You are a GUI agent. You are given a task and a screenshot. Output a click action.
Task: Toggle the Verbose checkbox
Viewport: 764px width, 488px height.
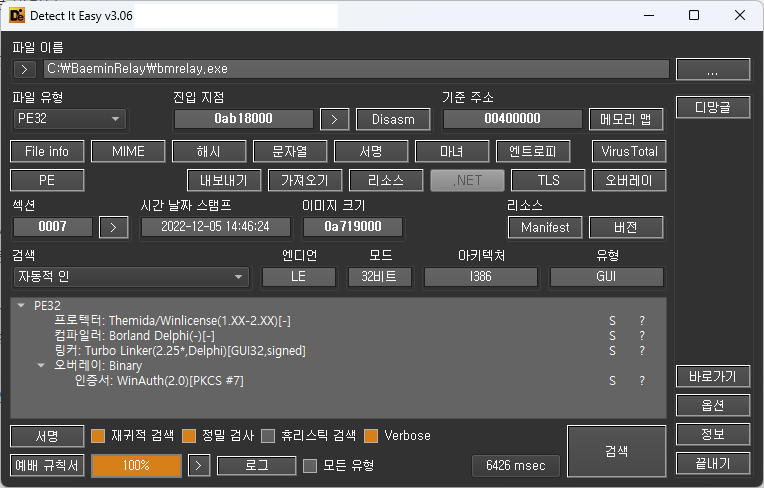pyautogui.click(x=371, y=436)
